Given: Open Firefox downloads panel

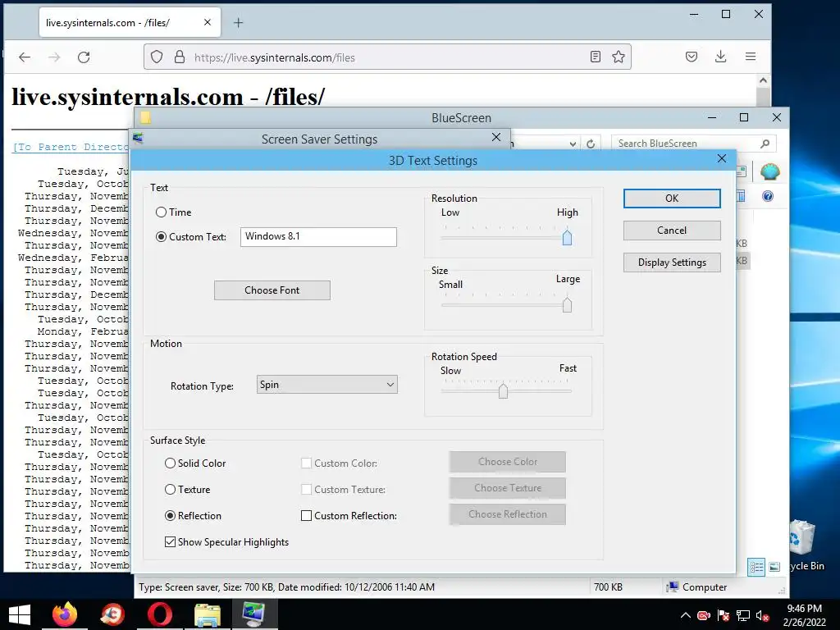Looking at the screenshot, I should click(720, 57).
